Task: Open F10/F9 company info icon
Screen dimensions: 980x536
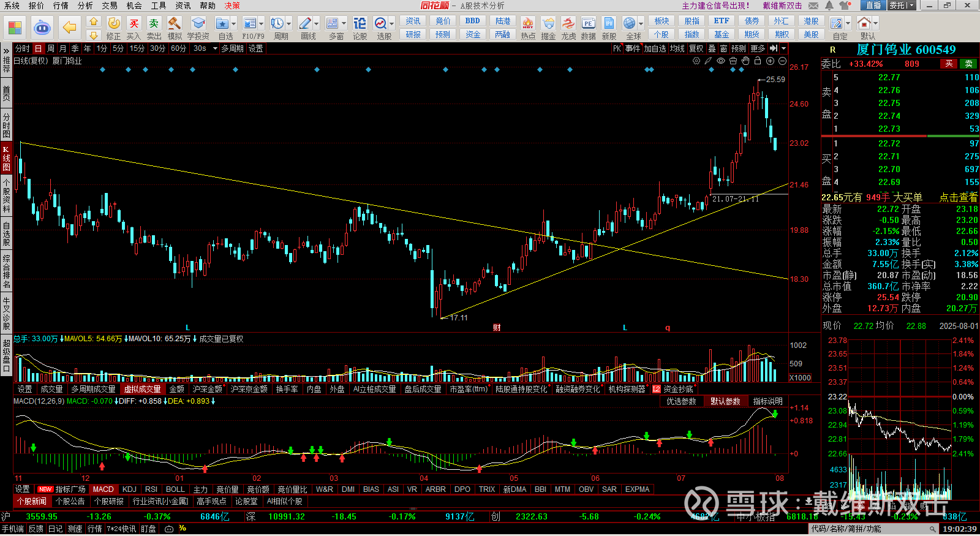Action: pyautogui.click(x=250, y=24)
